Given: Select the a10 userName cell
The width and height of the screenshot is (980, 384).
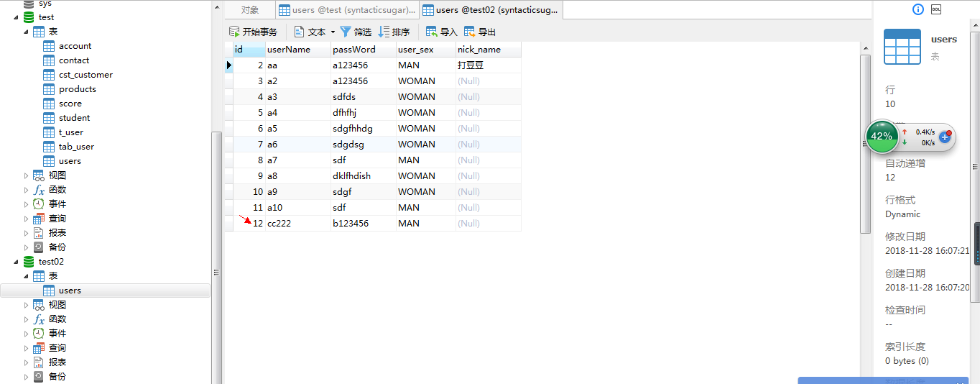Looking at the screenshot, I should click(x=297, y=208).
